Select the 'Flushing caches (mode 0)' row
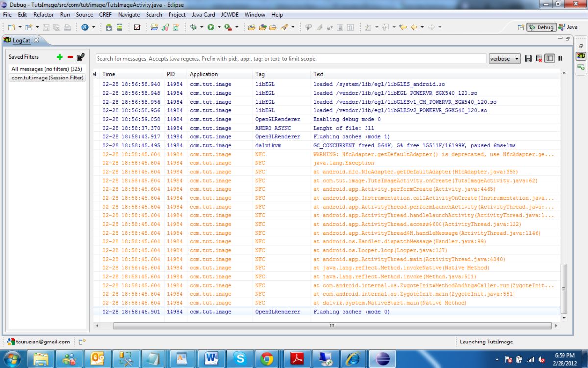This screenshot has height=368, width=588. pos(326,312)
